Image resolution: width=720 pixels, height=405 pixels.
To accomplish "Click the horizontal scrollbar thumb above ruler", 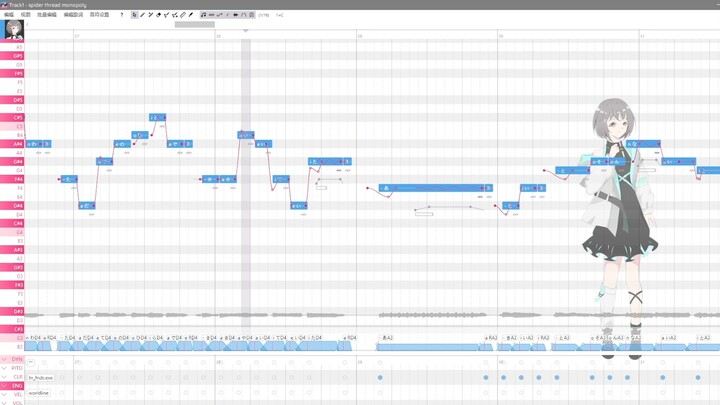I will [x=195, y=24].
